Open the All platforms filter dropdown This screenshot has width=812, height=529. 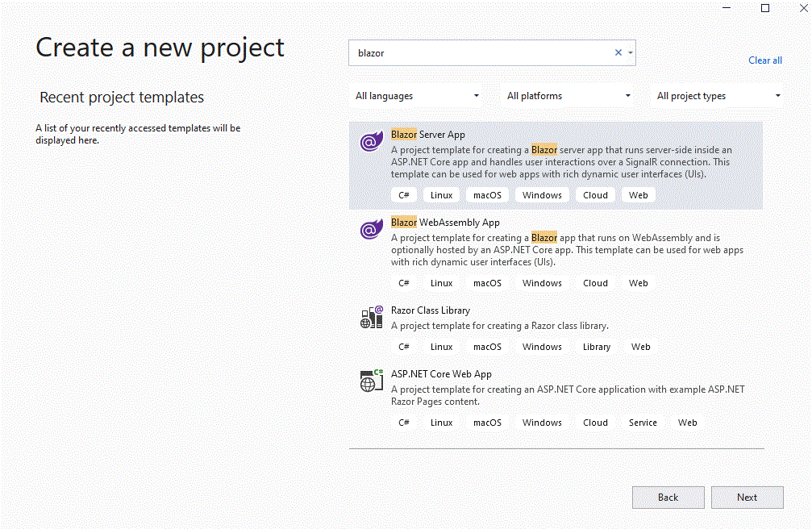click(568, 96)
